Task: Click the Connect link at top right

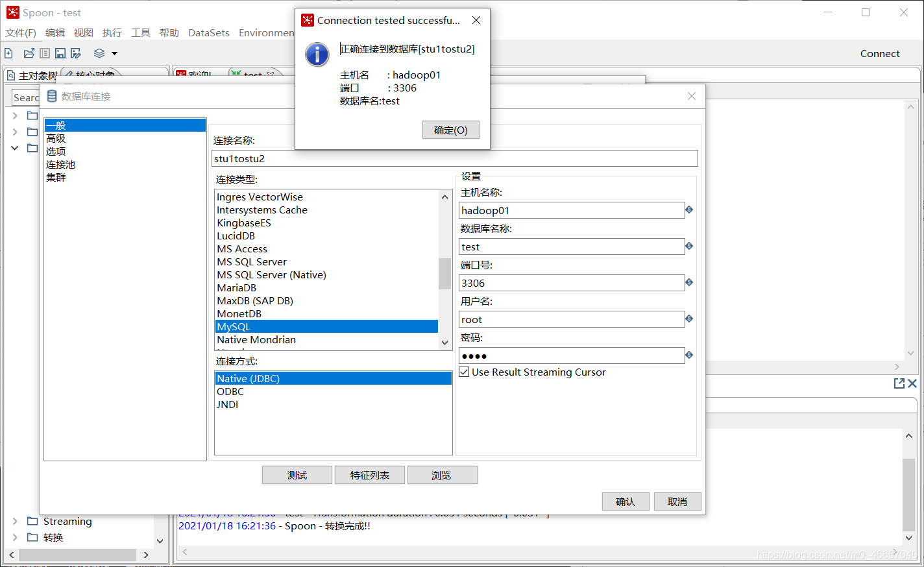Action: (x=880, y=53)
